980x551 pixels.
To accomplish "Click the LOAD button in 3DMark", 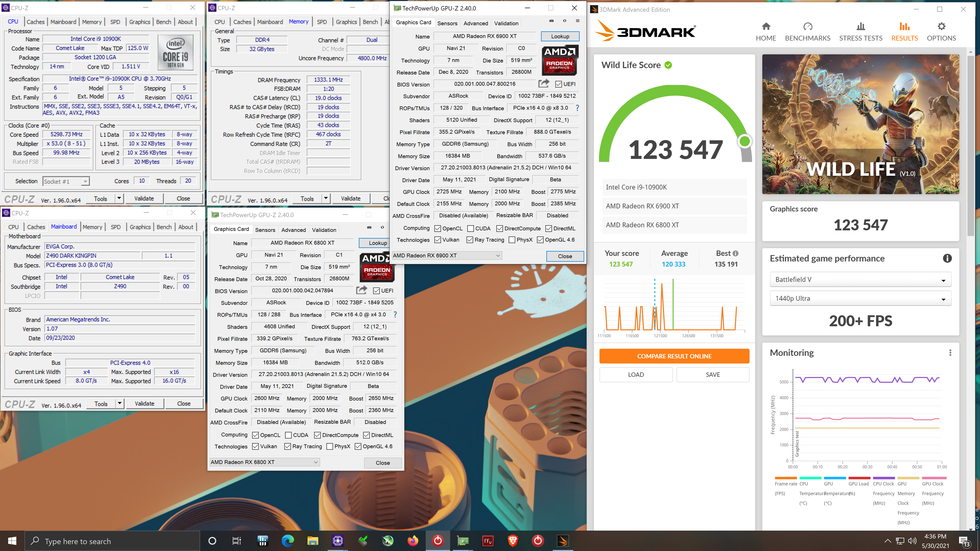I will (x=636, y=374).
